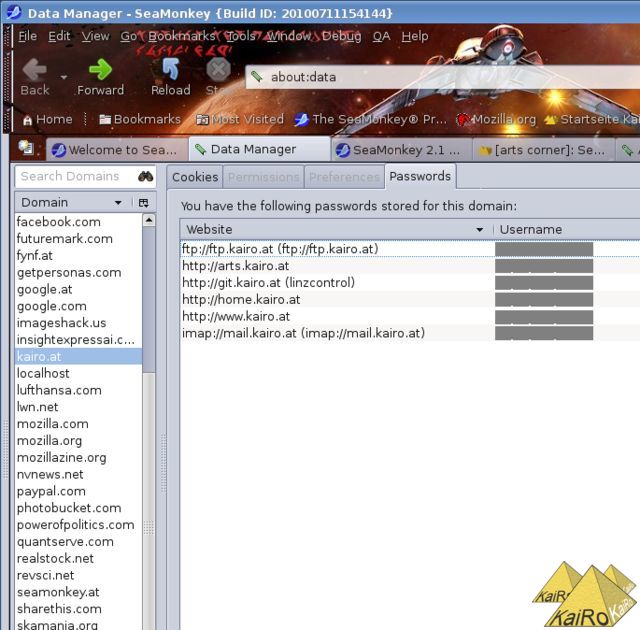Open The SeaMonkey Project bookmark
The height and width of the screenshot is (630, 640).
tap(371, 119)
